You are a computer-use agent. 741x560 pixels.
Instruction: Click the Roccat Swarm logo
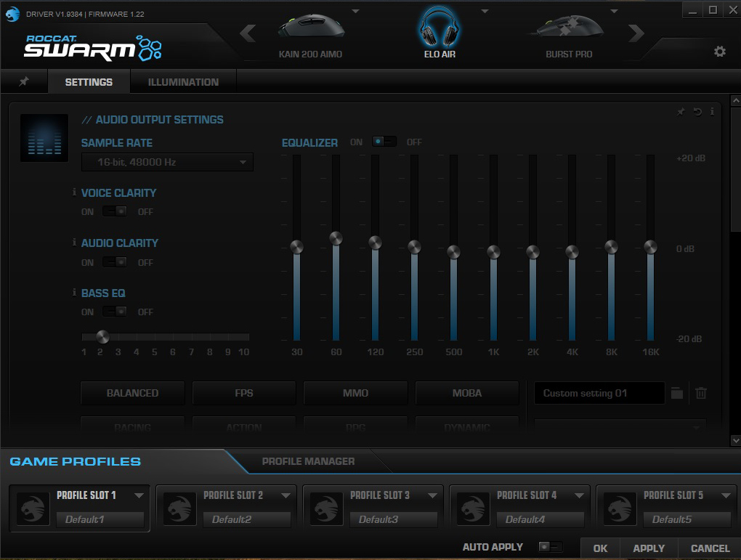click(x=93, y=48)
